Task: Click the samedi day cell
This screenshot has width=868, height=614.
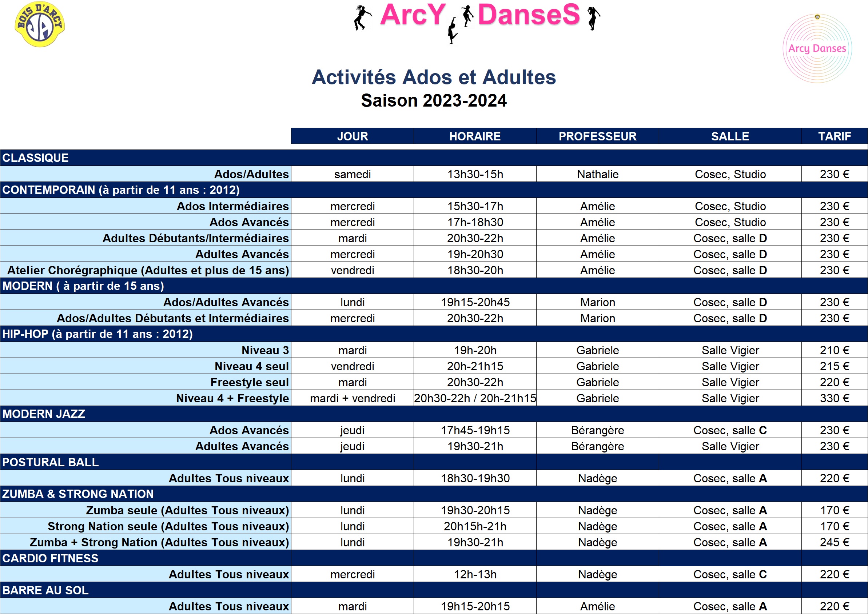Action: (x=353, y=174)
